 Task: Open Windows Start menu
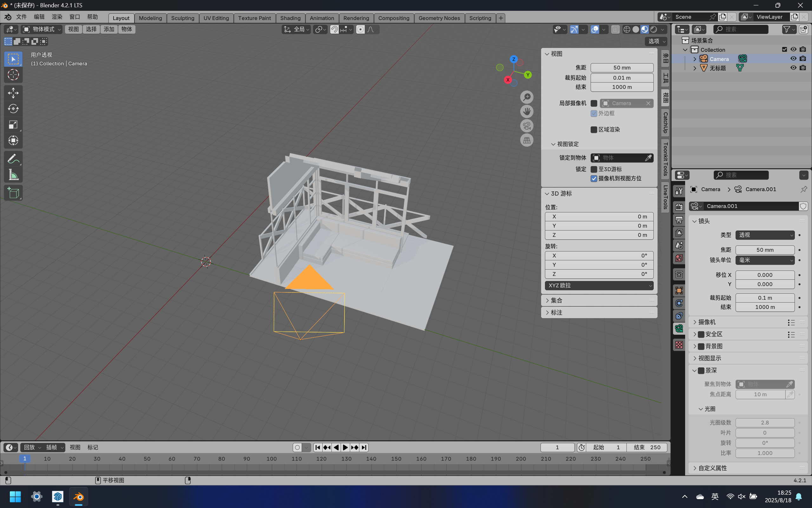pos(16,496)
